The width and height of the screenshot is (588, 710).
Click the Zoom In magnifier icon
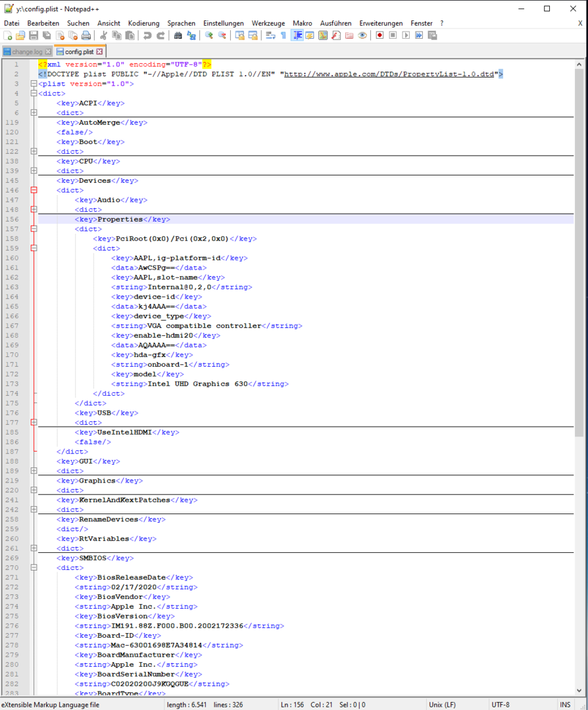point(209,35)
